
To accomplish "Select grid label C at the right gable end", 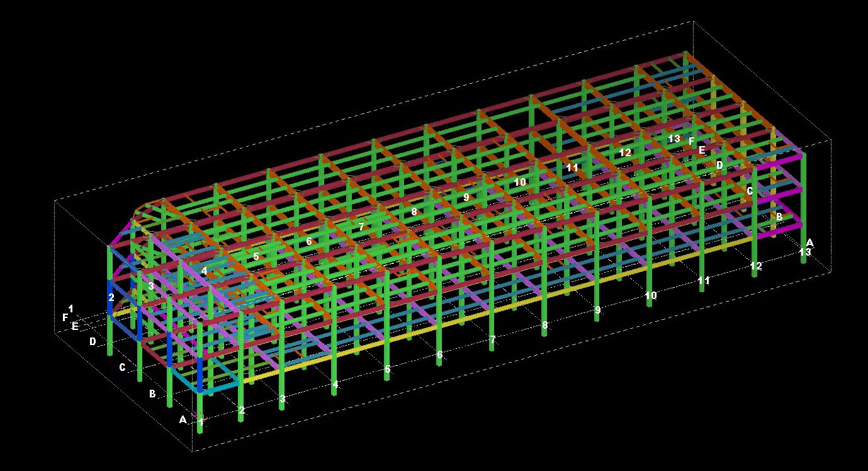I will [750, 190].
